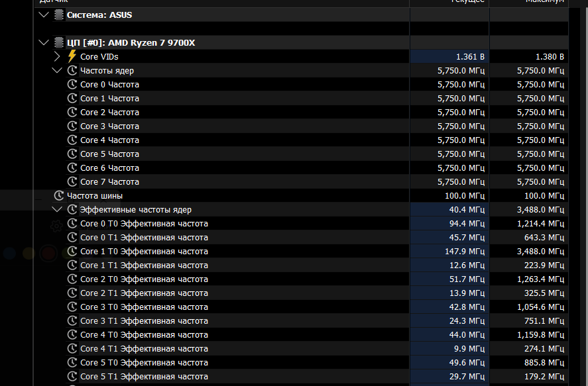Collapse the ЦП AMD Ryzen 7 9700X group
Image resolution: width=588 pixels, height=386 pixels.
44,42
